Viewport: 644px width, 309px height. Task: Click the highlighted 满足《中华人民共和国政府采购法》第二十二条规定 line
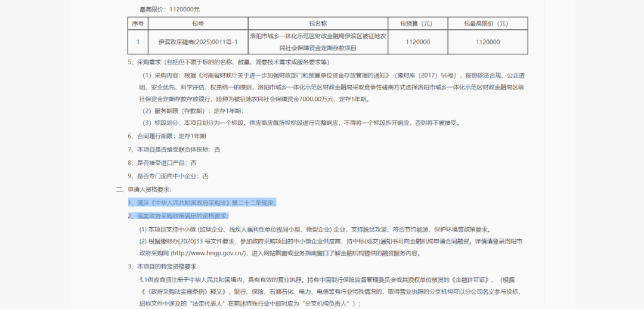pyautogui.click(x=202, y=203)
